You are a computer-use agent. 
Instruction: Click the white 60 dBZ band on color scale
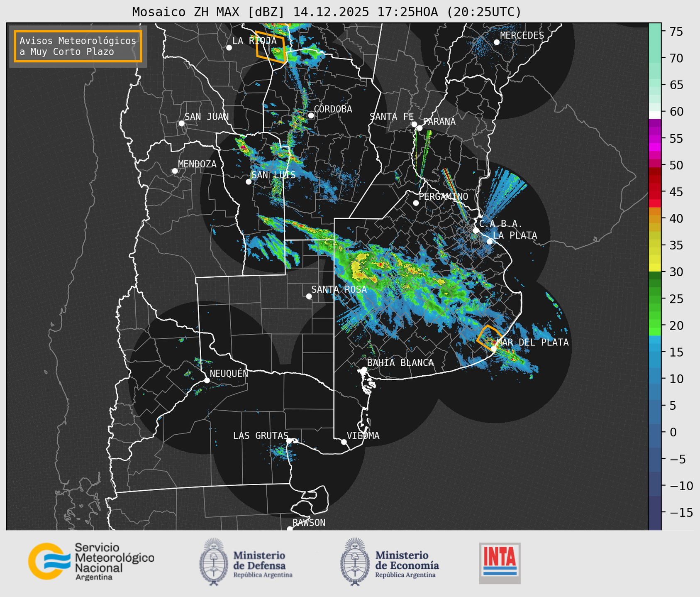(x=654, y=115)
